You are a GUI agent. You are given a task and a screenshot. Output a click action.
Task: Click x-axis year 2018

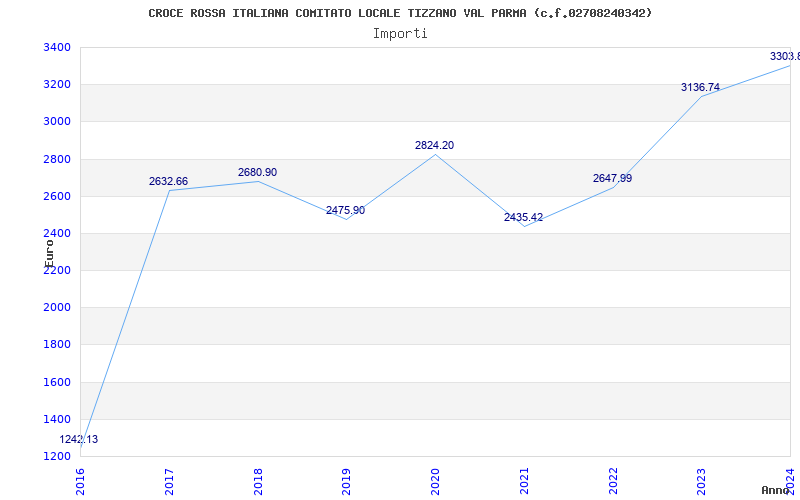click(258, 482)
